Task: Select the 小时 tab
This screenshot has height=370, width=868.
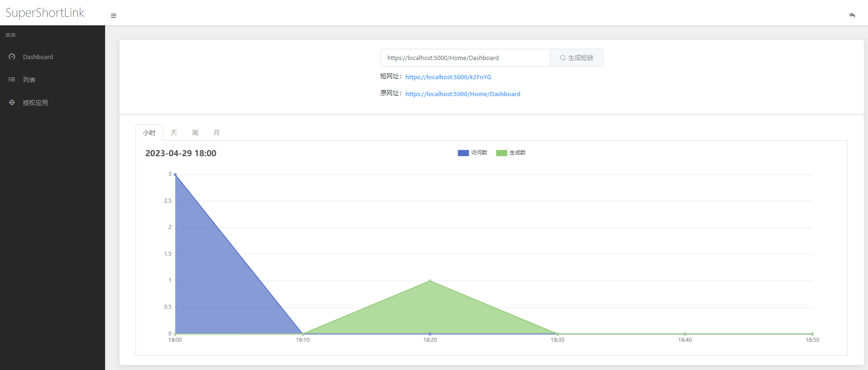Action: point(149,133)
